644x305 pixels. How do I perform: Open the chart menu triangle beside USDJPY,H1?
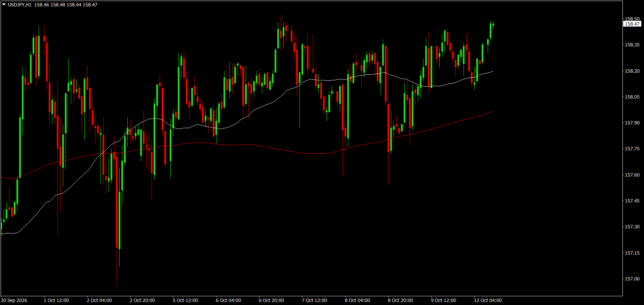(4, 5)
